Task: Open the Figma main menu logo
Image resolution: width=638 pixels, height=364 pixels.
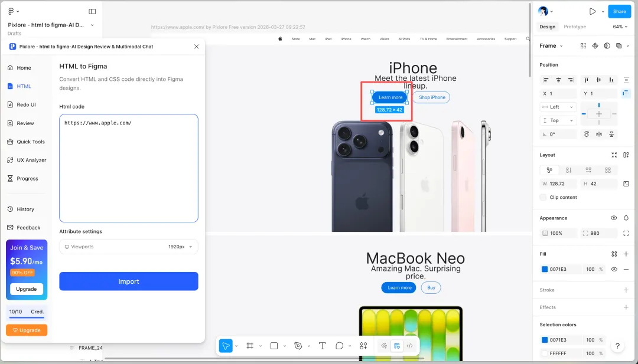Action: click(11, 11)
